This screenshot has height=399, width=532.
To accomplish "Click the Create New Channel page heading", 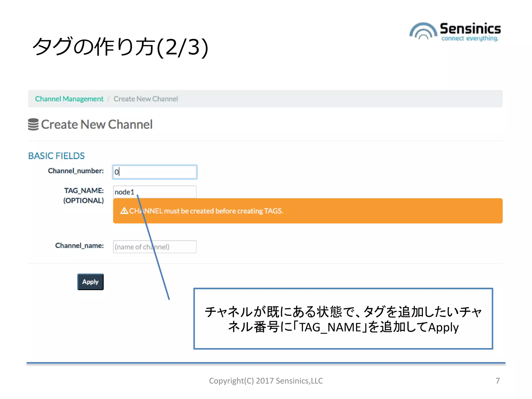I will 97,124.
